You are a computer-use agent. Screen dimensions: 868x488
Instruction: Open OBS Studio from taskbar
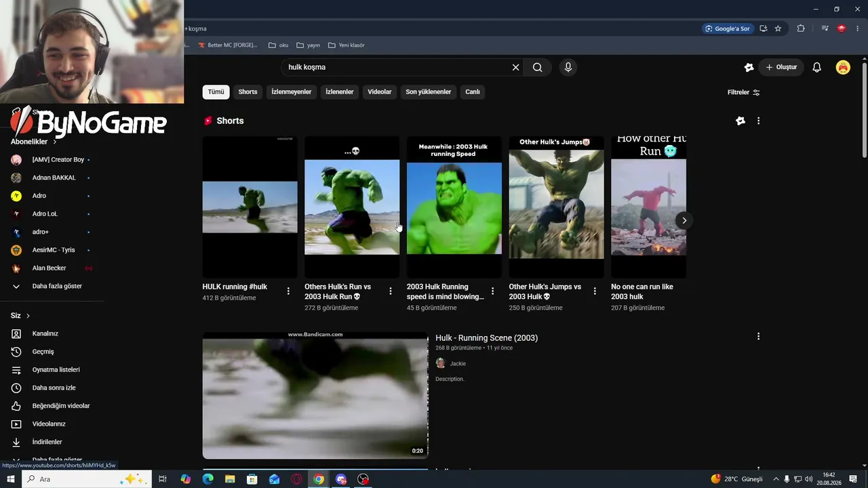click(x=363, y=479)
